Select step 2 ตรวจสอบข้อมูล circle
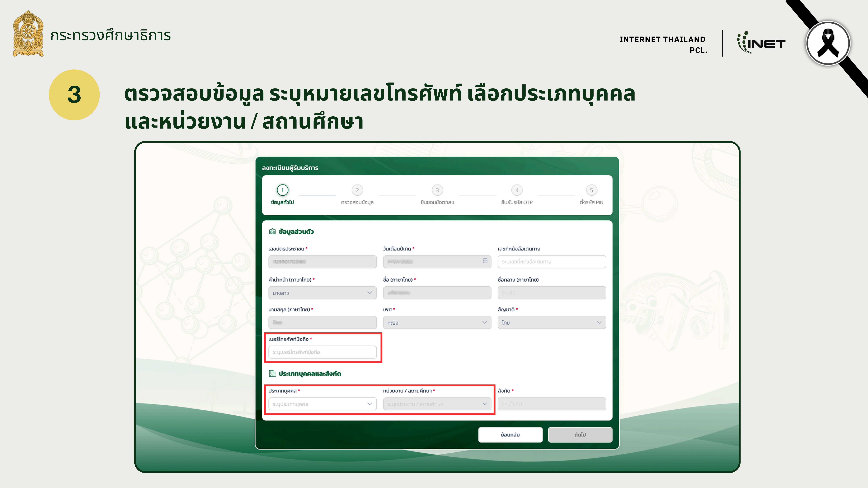The image size is (868, 488). point(357,190)
